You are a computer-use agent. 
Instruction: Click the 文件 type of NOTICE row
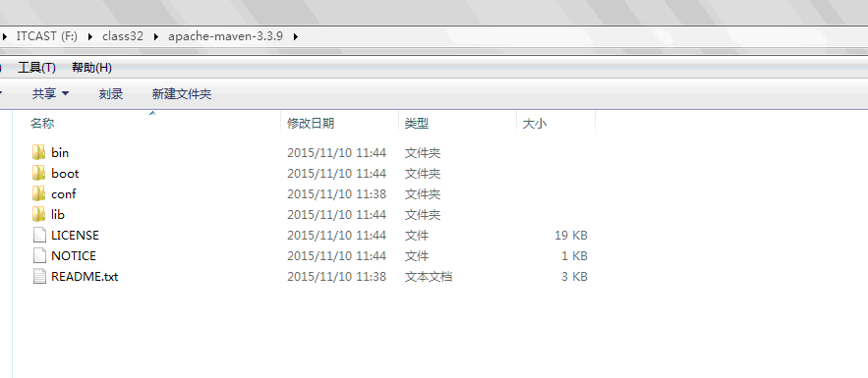(416, 256)
